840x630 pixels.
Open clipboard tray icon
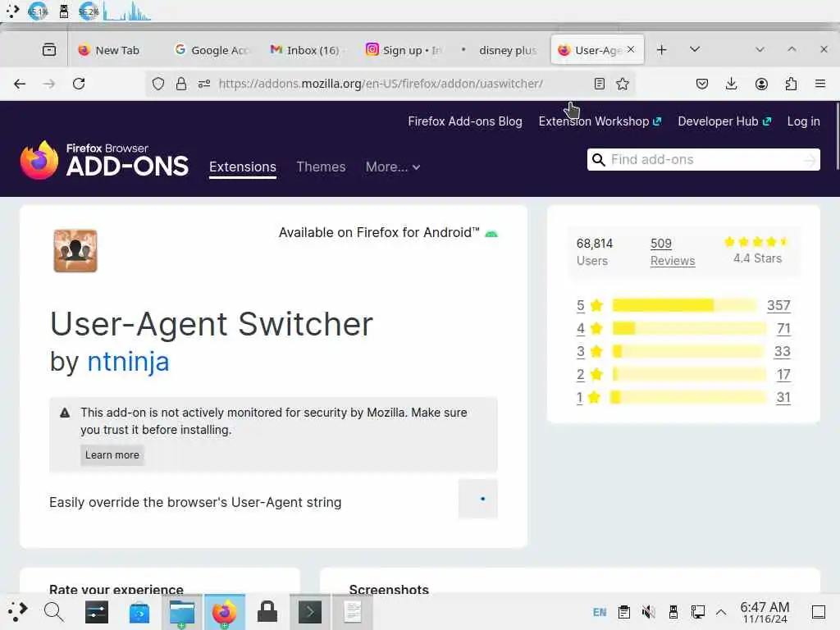coord(623,612)
